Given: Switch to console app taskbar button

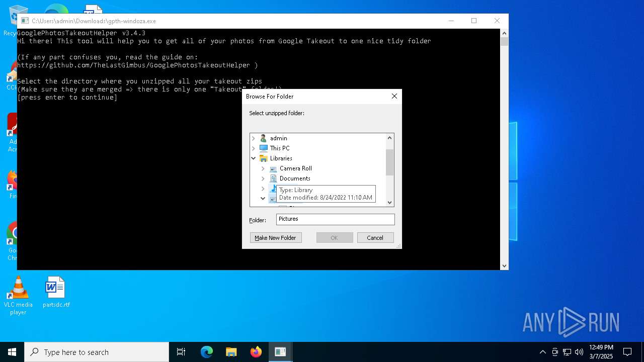Looking at the screenshot, I should click(280, 352).
